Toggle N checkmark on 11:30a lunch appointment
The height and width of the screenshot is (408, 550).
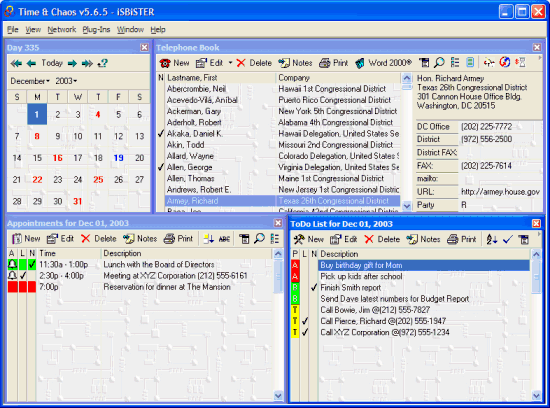(x=32, y=265)
